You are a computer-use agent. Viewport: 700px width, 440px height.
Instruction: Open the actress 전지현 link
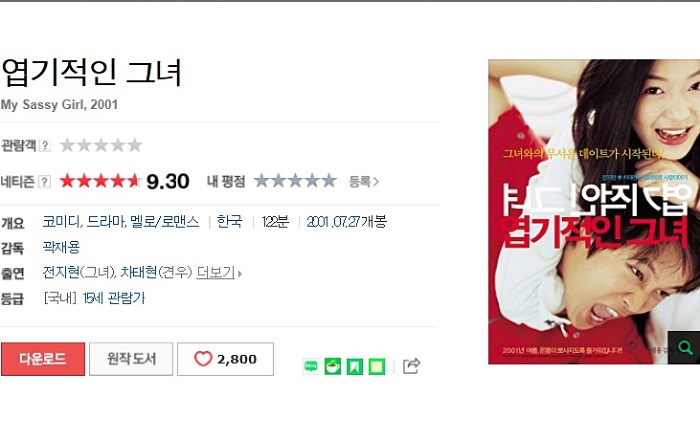61,272
